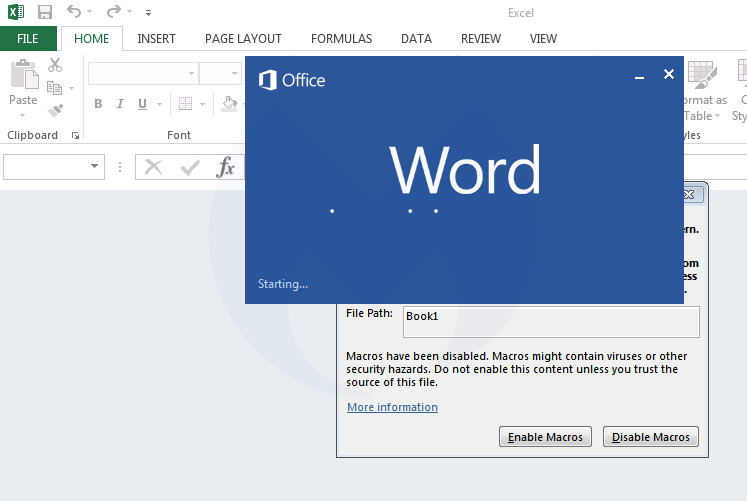Expand the Paste options arrow

(x=22, y=115)
